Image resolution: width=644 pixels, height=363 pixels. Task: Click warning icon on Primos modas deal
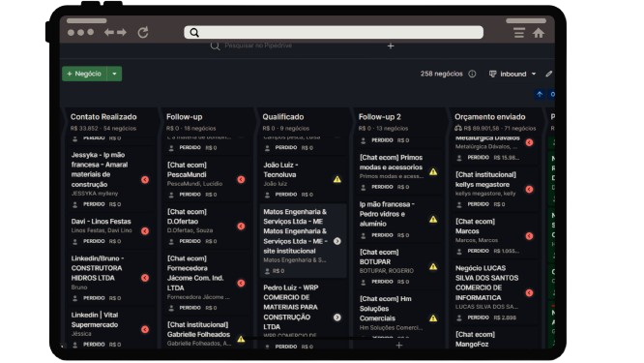point(433,172)
